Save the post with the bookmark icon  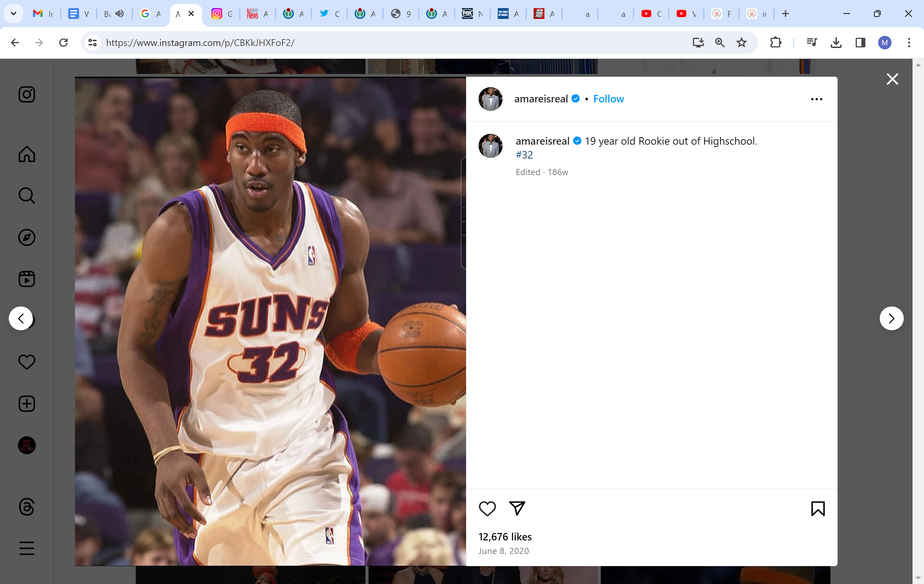tap(818, 509)
